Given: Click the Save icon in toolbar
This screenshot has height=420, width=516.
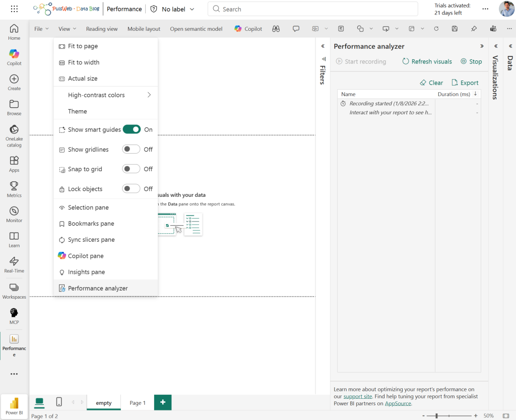Looking at the screenshot, I should [455, 29].
